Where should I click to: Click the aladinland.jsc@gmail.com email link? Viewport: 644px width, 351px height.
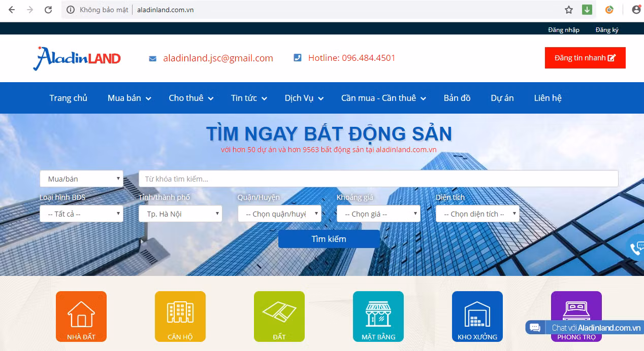coord(218,58)
